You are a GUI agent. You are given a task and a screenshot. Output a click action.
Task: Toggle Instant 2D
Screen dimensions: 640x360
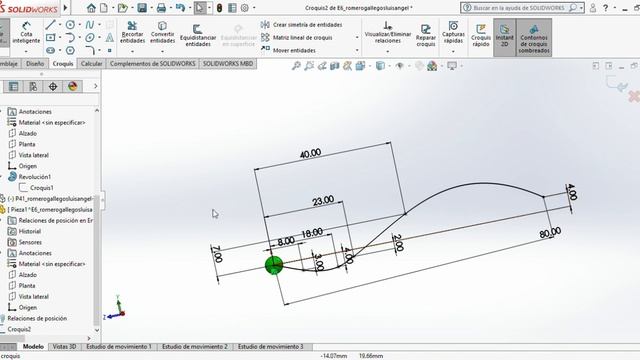pos(504,37)
